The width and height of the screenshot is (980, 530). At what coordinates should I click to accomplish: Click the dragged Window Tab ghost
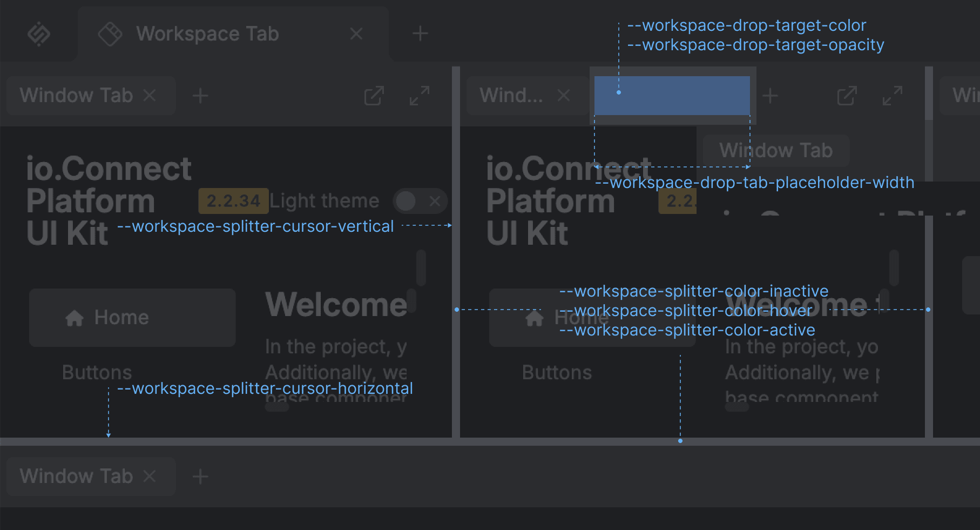776,150
